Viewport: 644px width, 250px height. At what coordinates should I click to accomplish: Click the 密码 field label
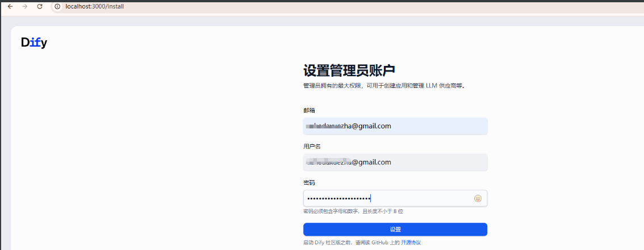[x=309, y=182]
